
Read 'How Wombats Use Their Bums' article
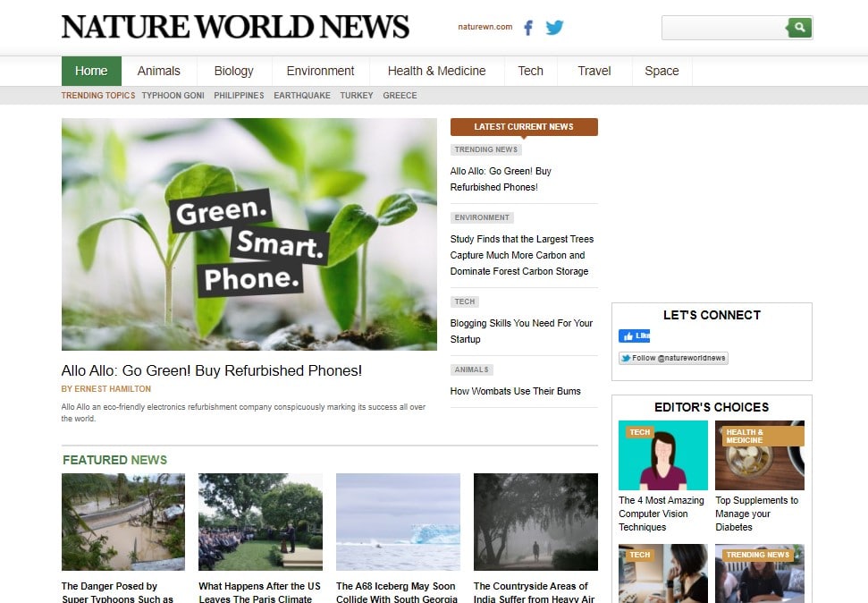point(515,391)
